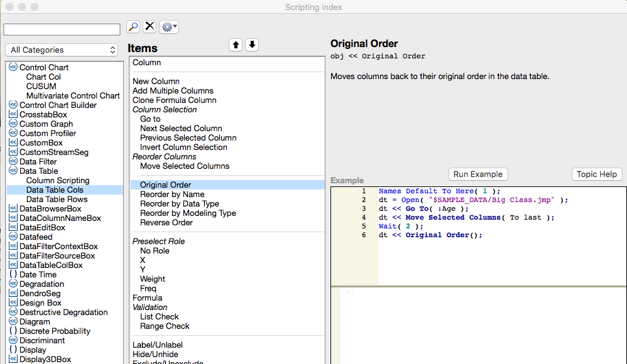The width and height of the screenshot is (627, 364).
Task: Click the parentheses icon beside Date Time
Action: click(13, 274)
